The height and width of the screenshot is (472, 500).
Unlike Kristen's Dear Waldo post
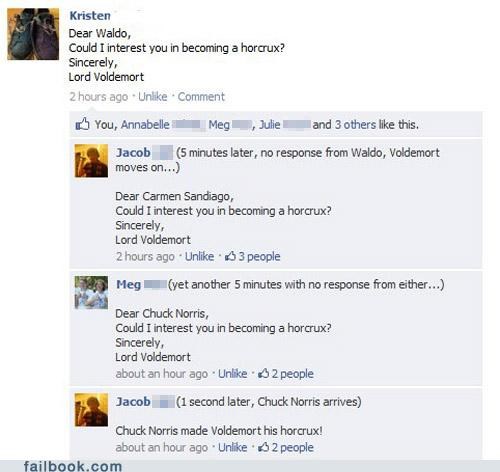coord(153,97)
